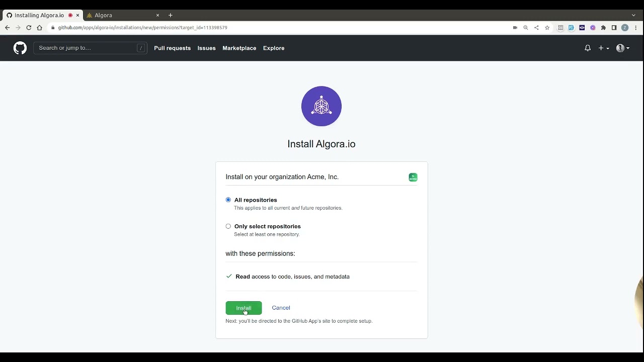The image size is (644, 362).
Task: Close the Algora tab
Action: pos(157,15)
